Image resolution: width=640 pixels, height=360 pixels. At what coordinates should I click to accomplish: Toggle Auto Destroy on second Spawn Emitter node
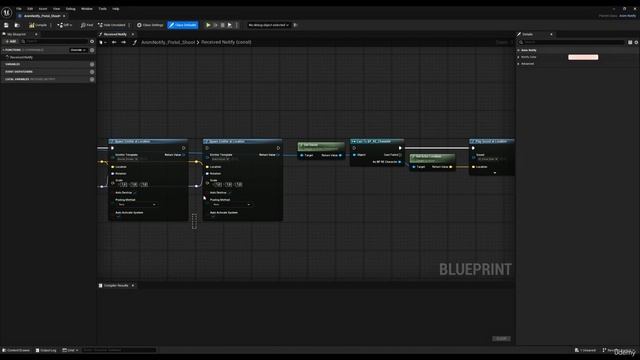[x=230, y=193]
